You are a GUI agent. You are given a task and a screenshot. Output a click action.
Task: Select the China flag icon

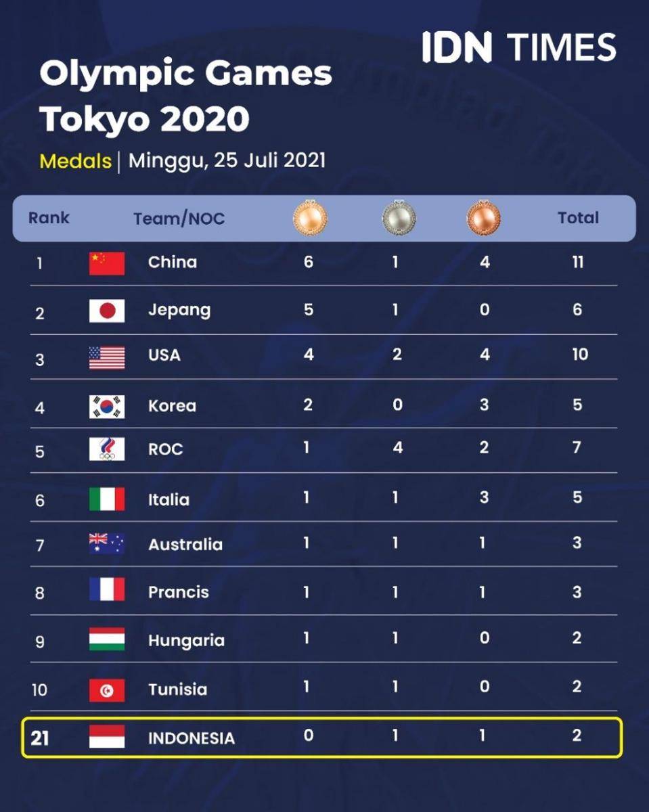click(x=107, y=263)
